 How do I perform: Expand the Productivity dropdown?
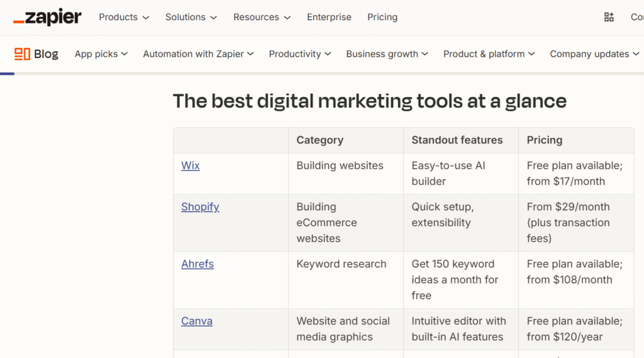[x=300, y=54]
